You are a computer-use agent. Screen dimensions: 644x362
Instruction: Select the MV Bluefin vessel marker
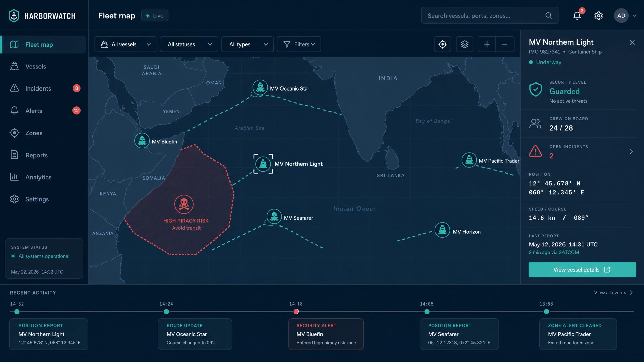142,141
